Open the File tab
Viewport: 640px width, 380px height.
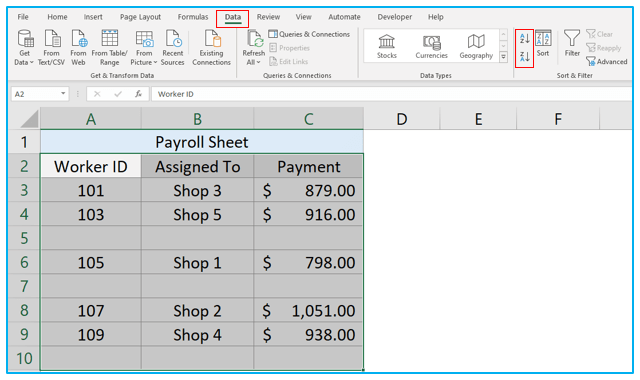point(23,17)
